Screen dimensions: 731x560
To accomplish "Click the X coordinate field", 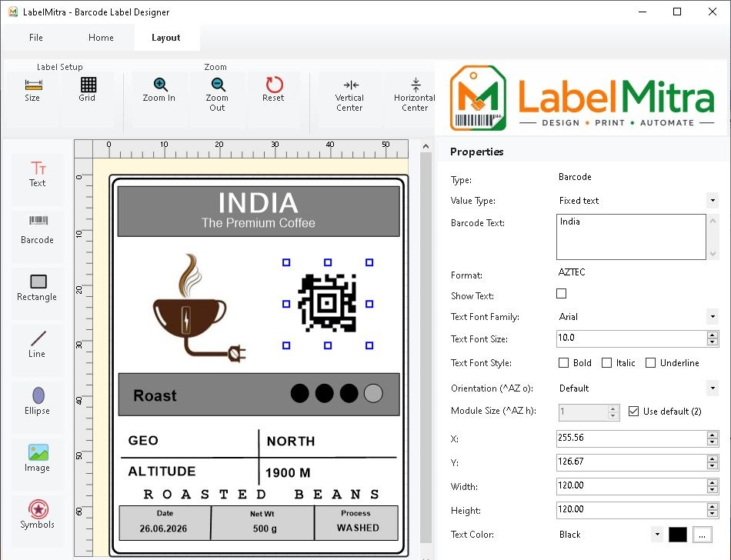I will [x=631, y=438].
